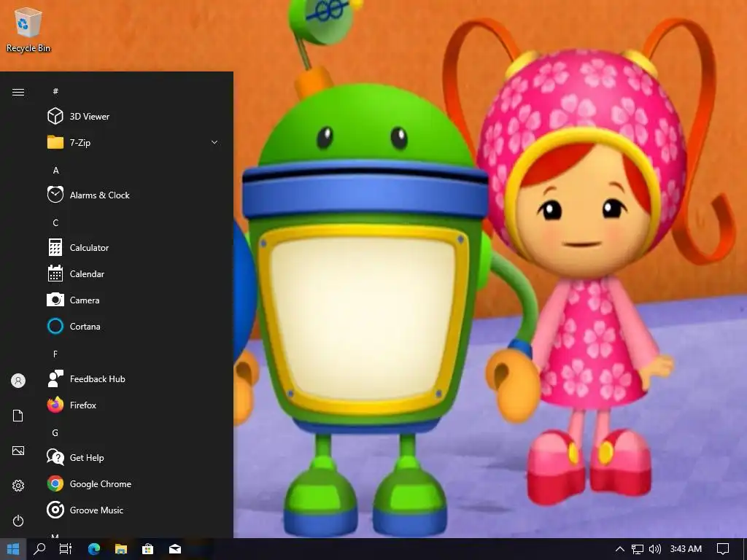This screenshot has width=747, height=560.
Task: Open Pictures from the Start sidebar
Action: click(x=18, y=451)
